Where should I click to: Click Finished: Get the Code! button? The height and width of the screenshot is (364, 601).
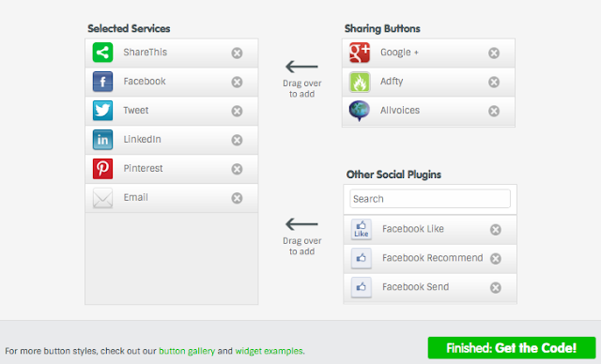click(512, 348)
